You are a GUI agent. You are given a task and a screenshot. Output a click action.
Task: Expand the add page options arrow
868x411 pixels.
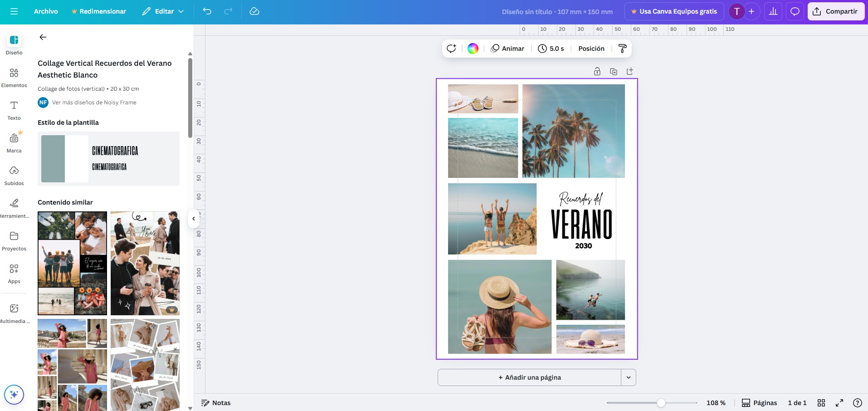pyautogui.click(x=629, y=377)
